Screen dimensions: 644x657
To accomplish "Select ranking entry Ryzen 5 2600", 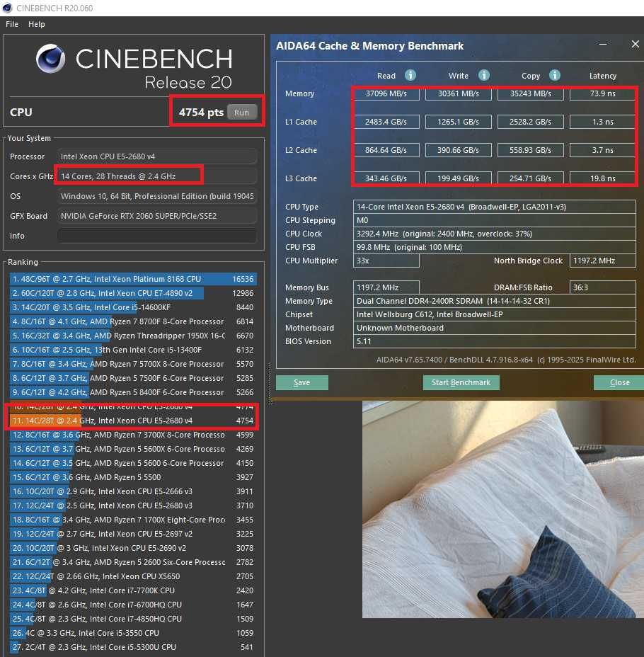I will pos(133,562).
